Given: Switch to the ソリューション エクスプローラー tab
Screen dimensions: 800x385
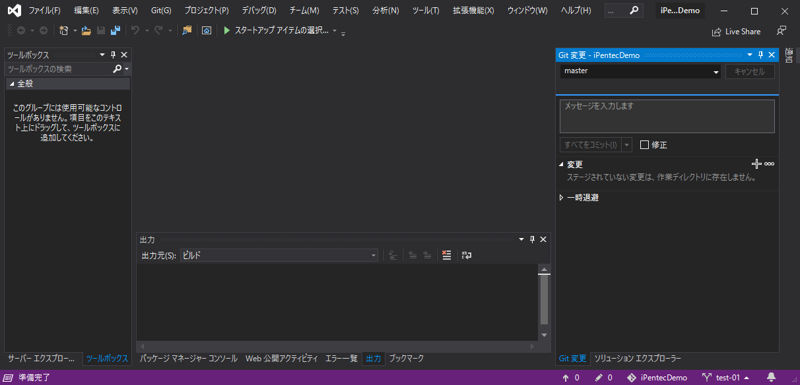Looking at the screenshot, I should (x=638, y=358).
